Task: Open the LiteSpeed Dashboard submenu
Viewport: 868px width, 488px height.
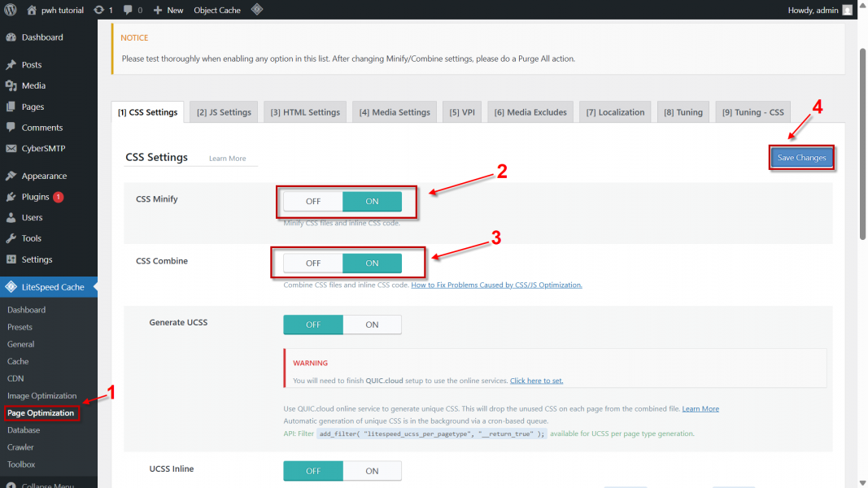Action: click(x=27, y=310)
